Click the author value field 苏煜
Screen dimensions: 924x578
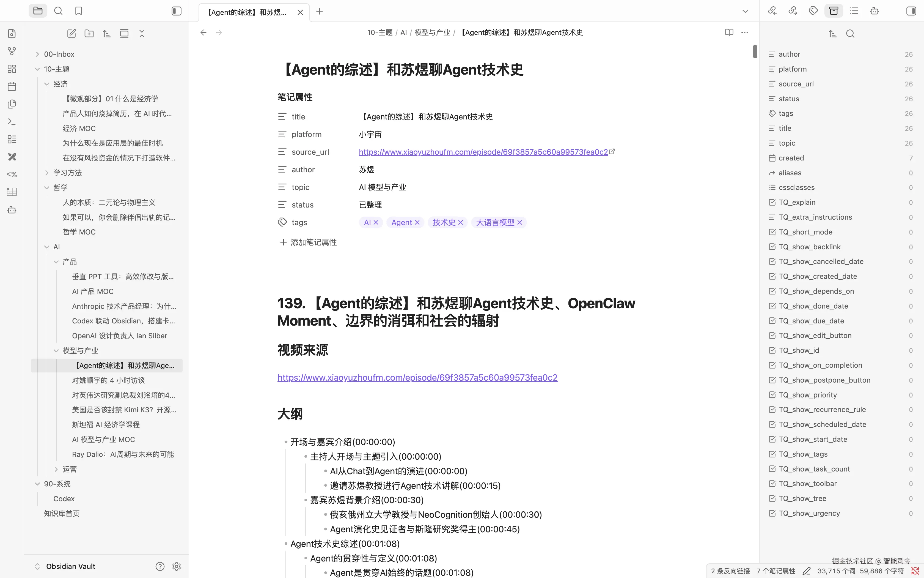pos(367,170)
